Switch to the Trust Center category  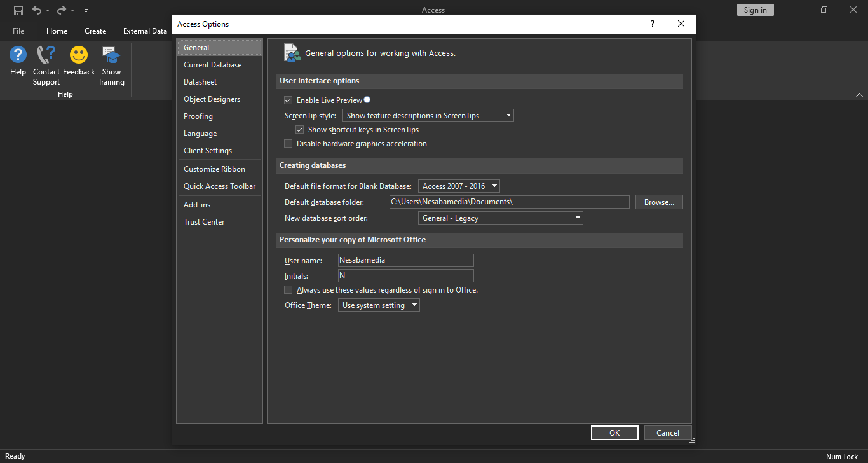click(x=204, y=222)
